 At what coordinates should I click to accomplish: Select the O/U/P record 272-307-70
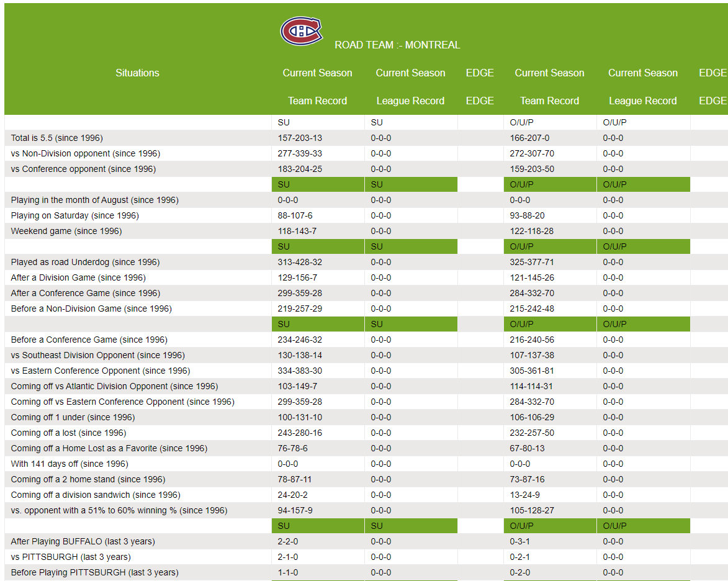532,153
